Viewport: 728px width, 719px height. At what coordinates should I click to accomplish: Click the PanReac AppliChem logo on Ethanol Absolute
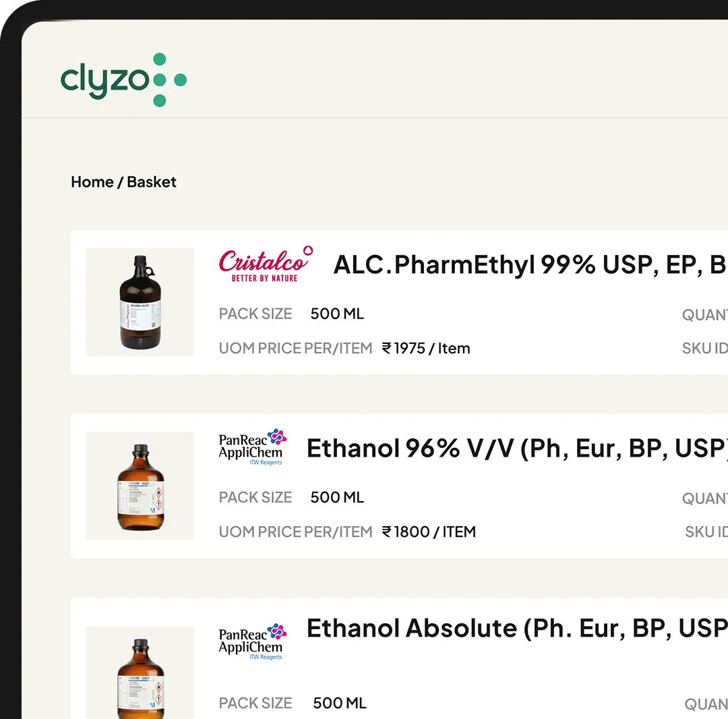pyautogui.click(x=253, y=642)
